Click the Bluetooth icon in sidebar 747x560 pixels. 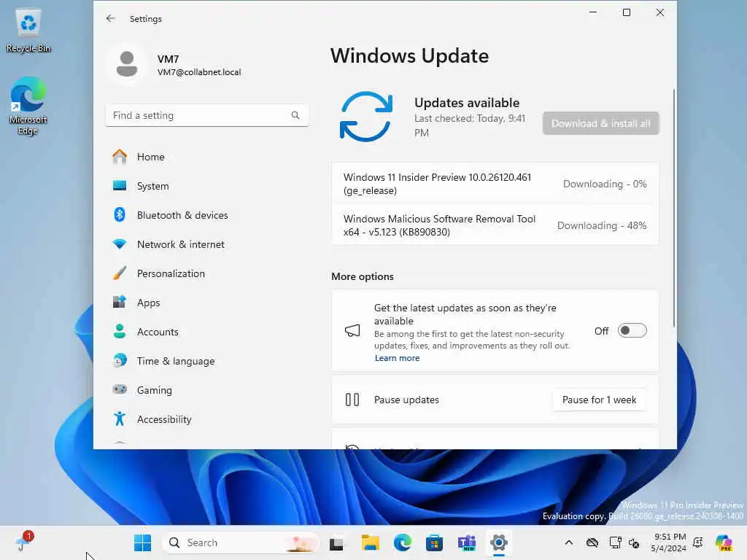click(120, 215)
